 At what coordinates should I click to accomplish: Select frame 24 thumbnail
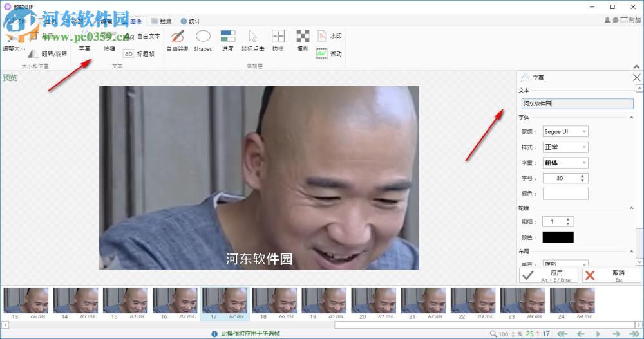[x=573, y=304]
